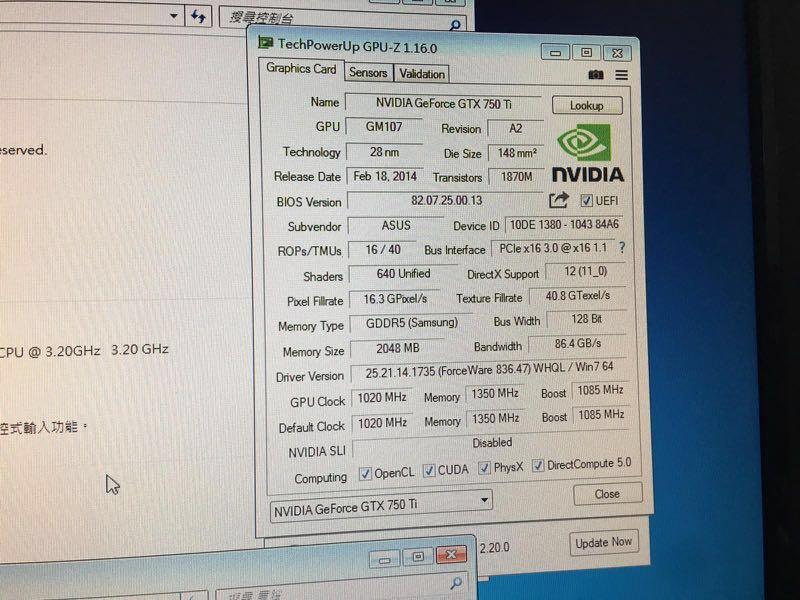Click the Die Size value 148 mm²
Viewport: 800px width, 600px height.
[517, 153]
